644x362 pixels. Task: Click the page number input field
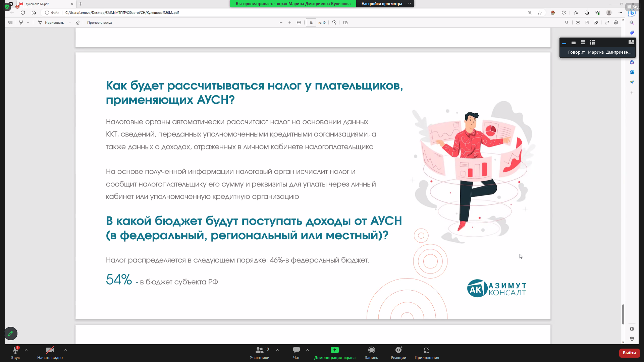[x=311, y=22]
